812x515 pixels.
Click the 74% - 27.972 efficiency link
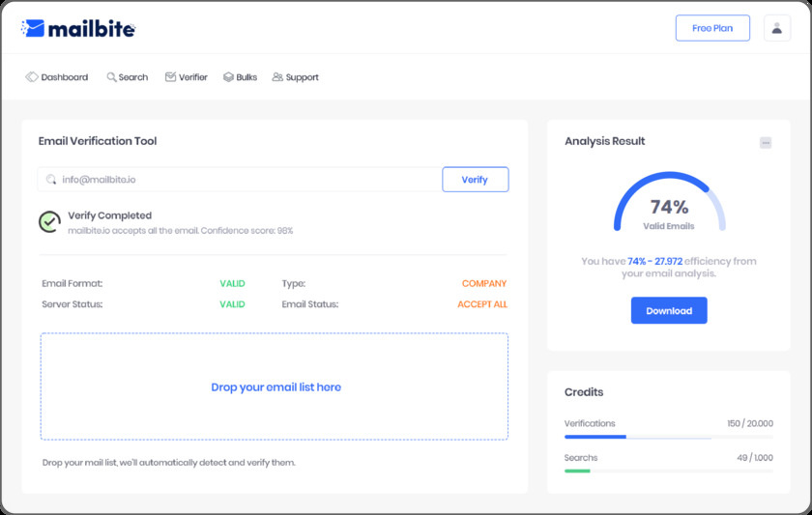click(655, 262)
